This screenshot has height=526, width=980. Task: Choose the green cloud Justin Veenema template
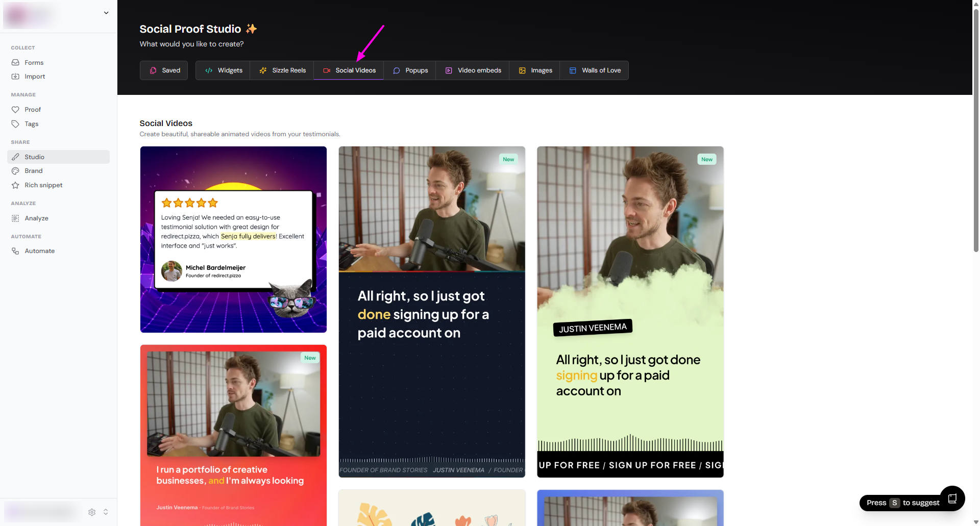[x=630, y=312]
